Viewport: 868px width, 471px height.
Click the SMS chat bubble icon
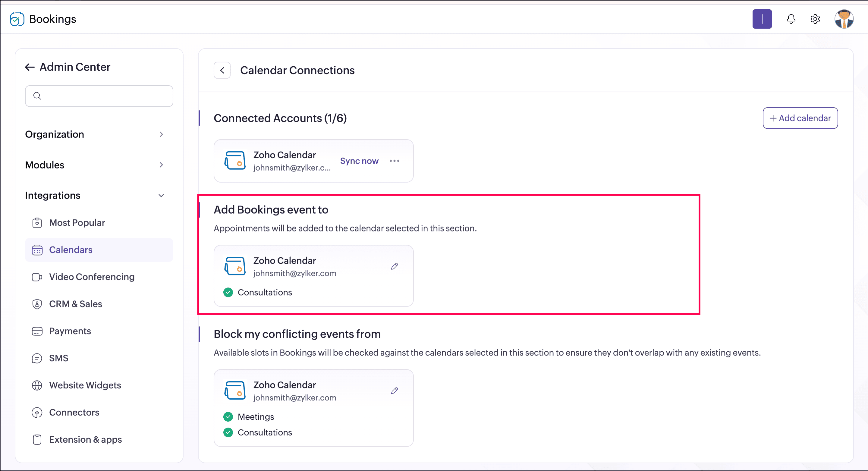pyautogui.click(x=37, y=358)
